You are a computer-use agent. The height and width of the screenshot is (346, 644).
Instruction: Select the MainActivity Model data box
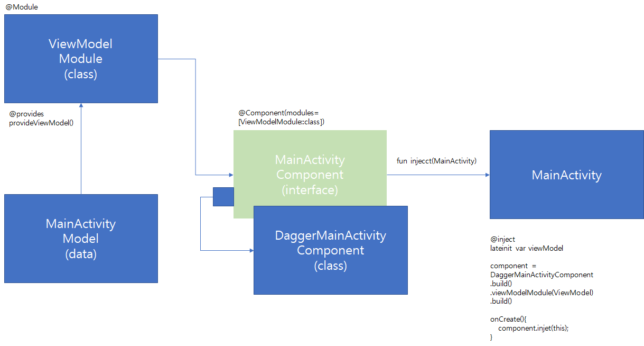click(80, 238)
